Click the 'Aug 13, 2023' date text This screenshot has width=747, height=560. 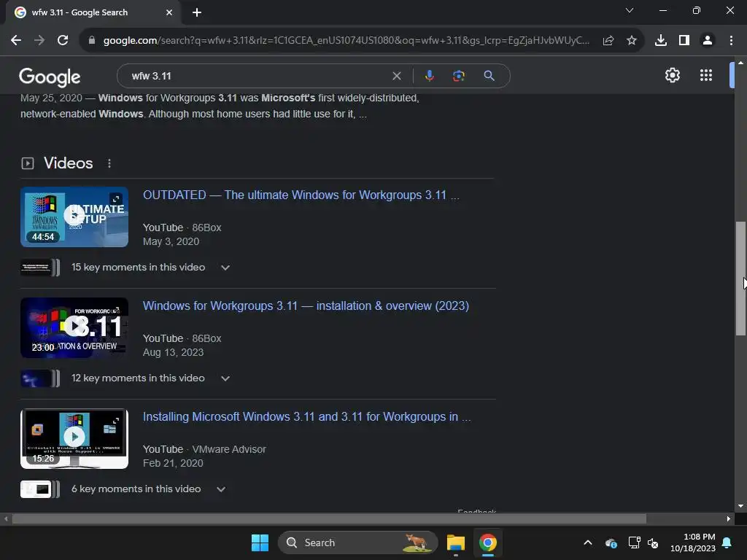coord(174,352)
